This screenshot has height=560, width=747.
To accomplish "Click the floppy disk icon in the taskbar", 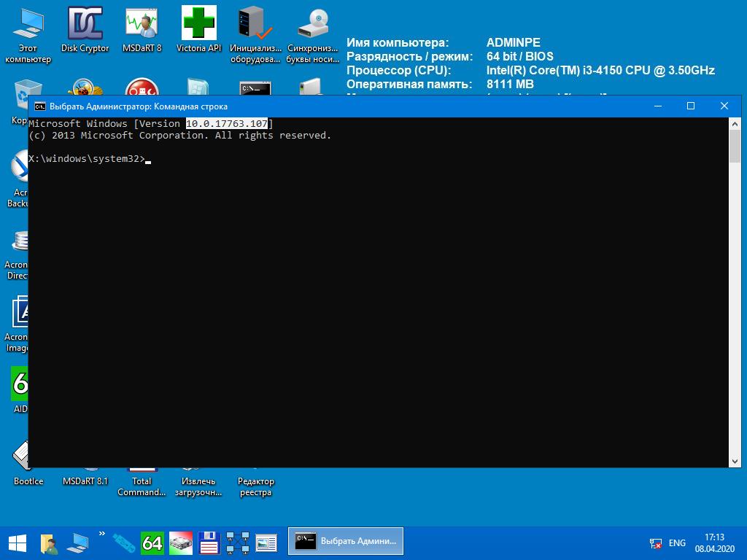I will pos(209,542).
